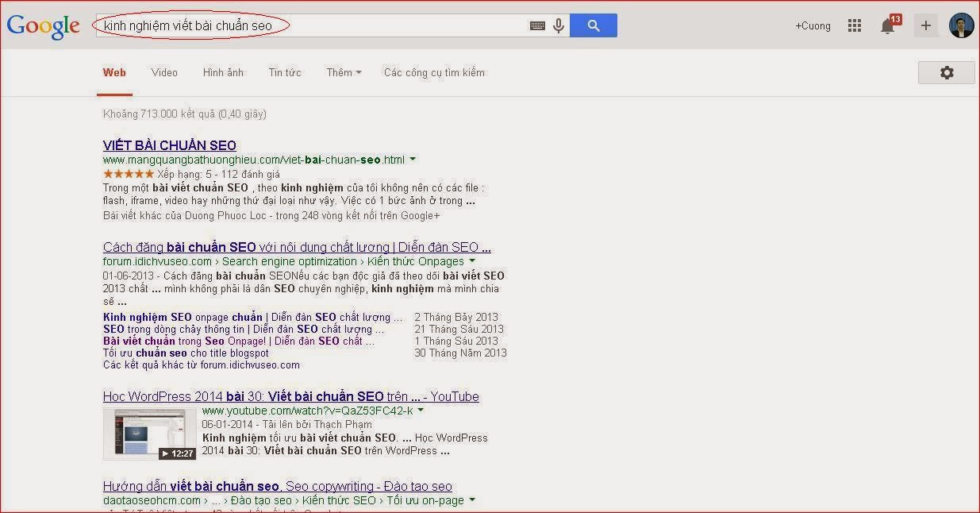Open the VIẾT BÀI CHUẨN SEO result
The width and height of the screenshot is (980, 513).
(x=170, y=145)
